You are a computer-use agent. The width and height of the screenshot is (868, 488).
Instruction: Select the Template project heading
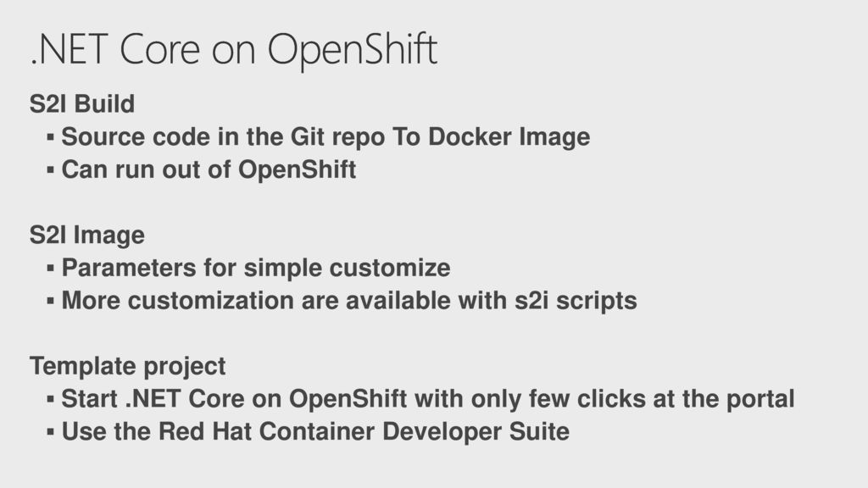tap(127, 367)
